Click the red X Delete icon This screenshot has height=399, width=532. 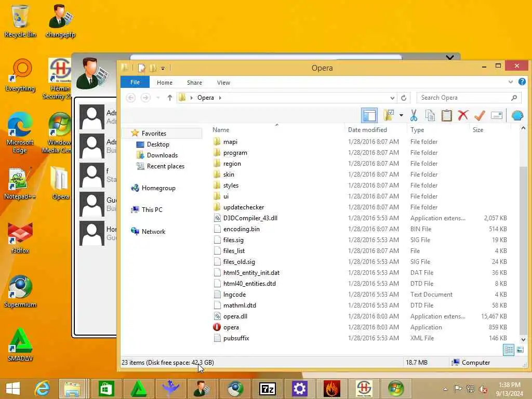pos(463,115)
